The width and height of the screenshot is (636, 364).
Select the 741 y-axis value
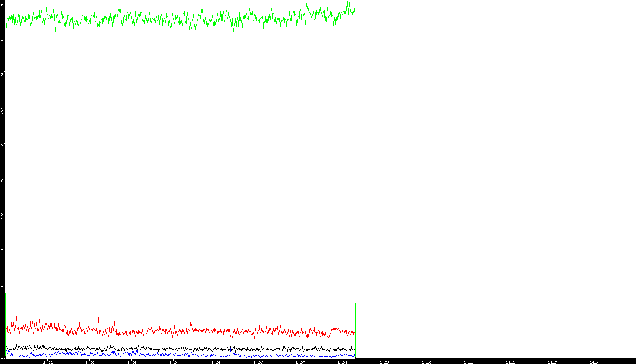pyautogui.click(x=2, y=289)
